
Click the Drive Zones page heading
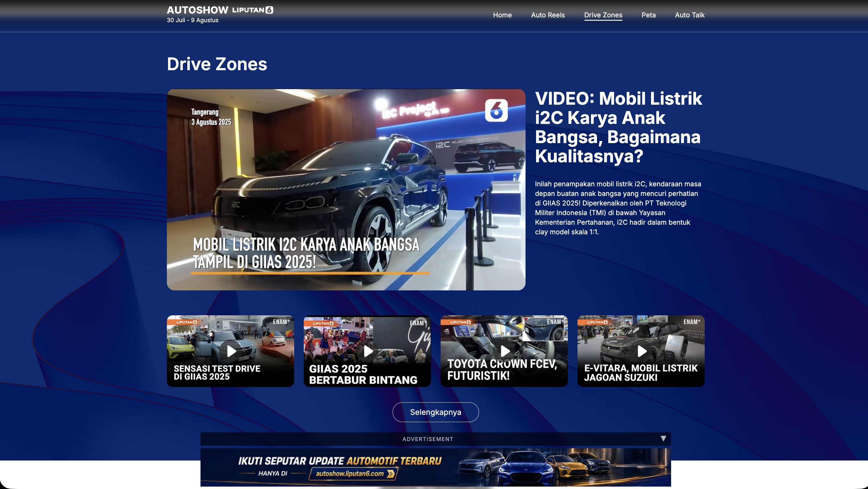click(217, 64)
